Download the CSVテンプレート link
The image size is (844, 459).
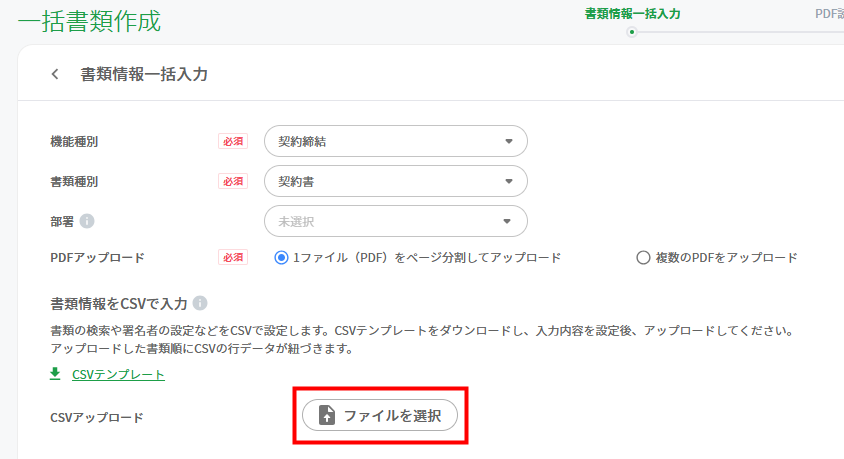118,375
